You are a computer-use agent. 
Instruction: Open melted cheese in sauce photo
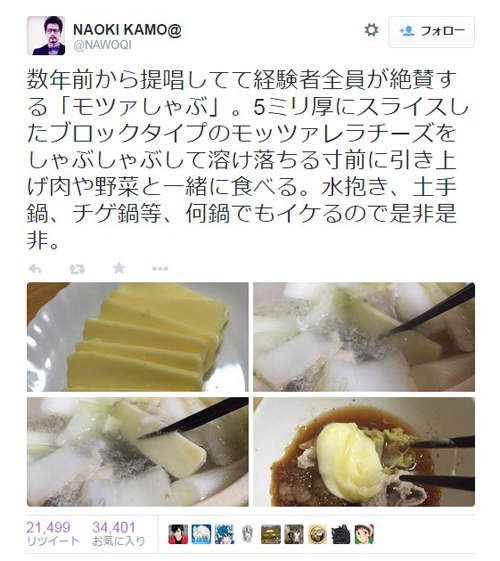coord(364,452)
